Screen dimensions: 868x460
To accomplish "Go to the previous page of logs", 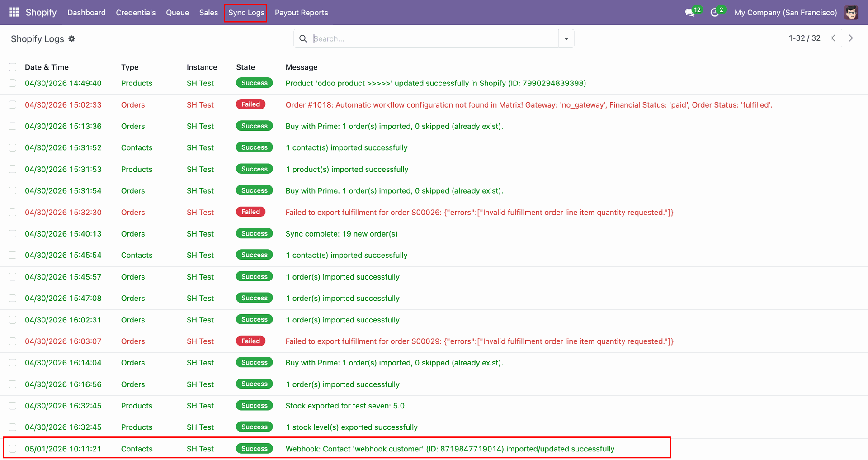I will (x=834, y=38).
